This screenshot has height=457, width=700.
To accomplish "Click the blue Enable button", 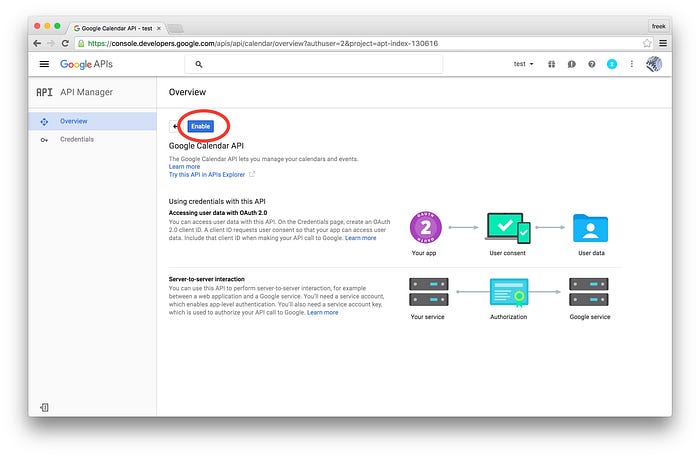I will [200, 126].
